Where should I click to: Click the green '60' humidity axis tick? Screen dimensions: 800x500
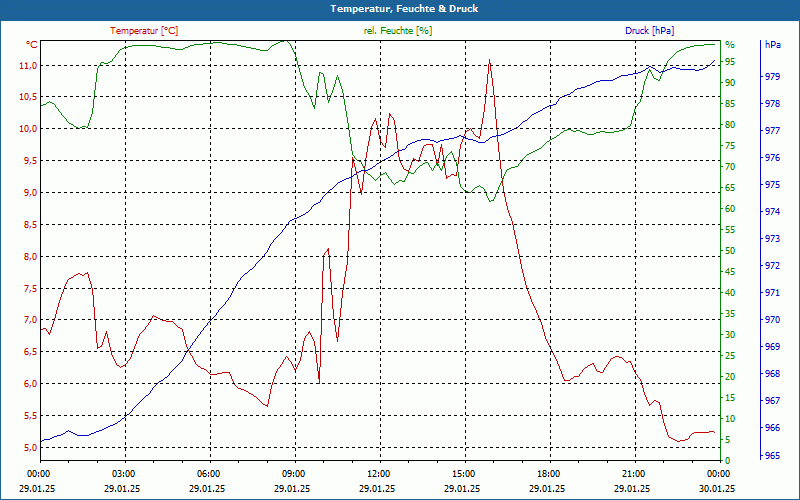click(x=730, y=209)
